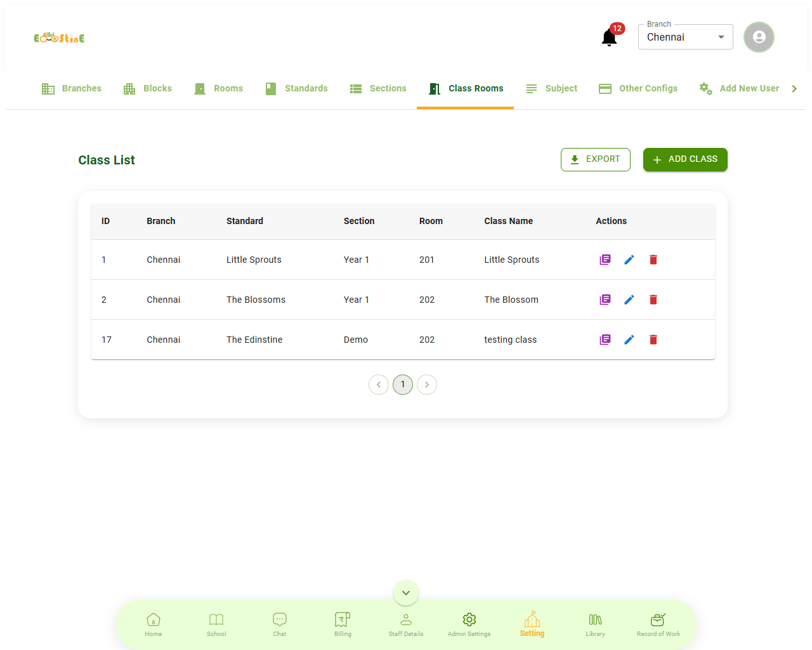Screen dimensions: 812x650
Task: Switch to the Sections tab
Action: [x=378, y=89]
